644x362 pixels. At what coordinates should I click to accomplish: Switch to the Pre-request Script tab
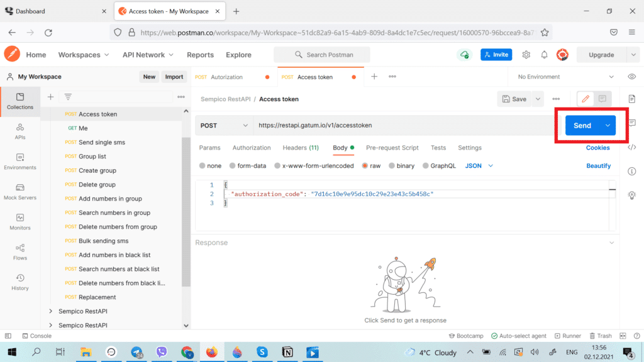[x=392, y=148]
